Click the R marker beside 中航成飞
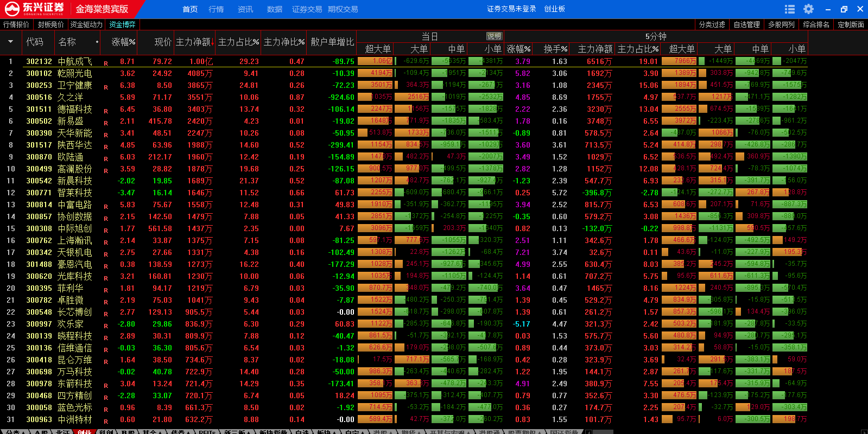 [x=106, y=63]
